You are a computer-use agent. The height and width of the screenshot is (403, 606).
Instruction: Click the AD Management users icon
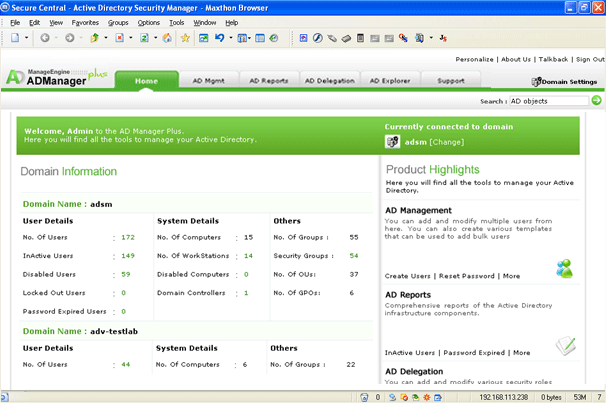point(565,269)
